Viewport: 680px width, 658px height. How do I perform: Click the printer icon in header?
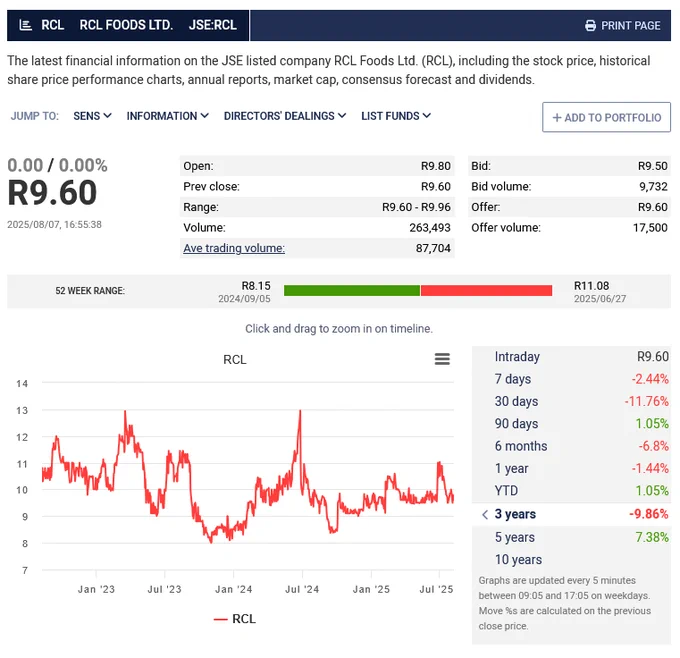pos(590,26)
